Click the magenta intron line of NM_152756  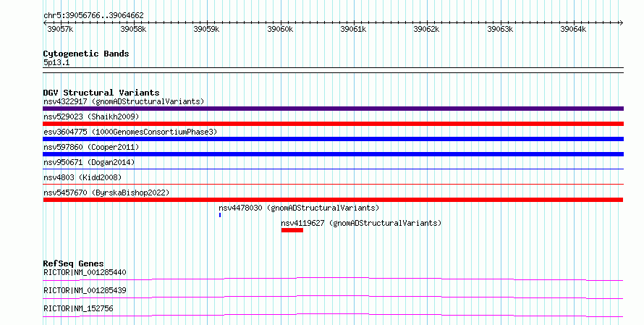[x=333, y=315]
